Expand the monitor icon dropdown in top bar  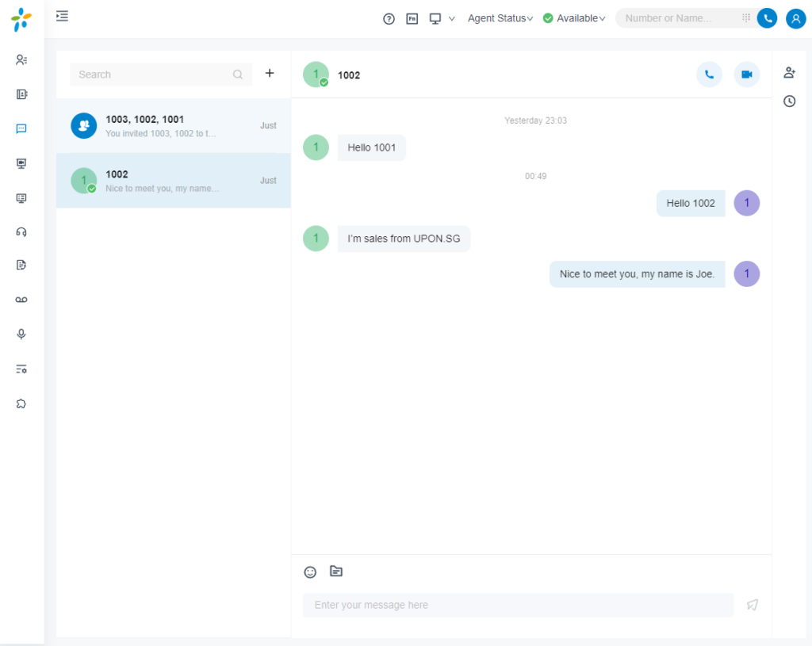click(454, 17)
